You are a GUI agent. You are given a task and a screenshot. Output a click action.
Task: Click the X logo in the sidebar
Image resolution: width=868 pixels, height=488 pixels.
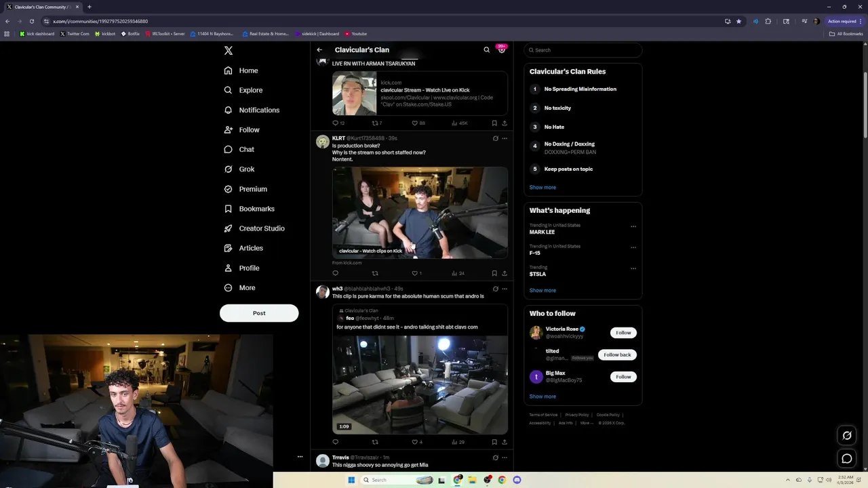[229, 51]
